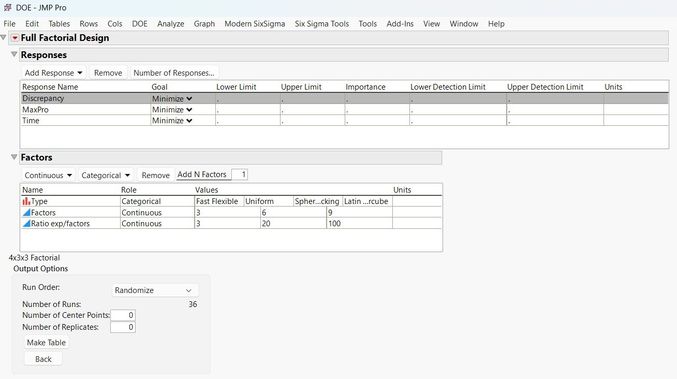677x379 pixels.
Task: Open the Add-Ins menu
Action: pyautogui.click(x=400, y=24)
